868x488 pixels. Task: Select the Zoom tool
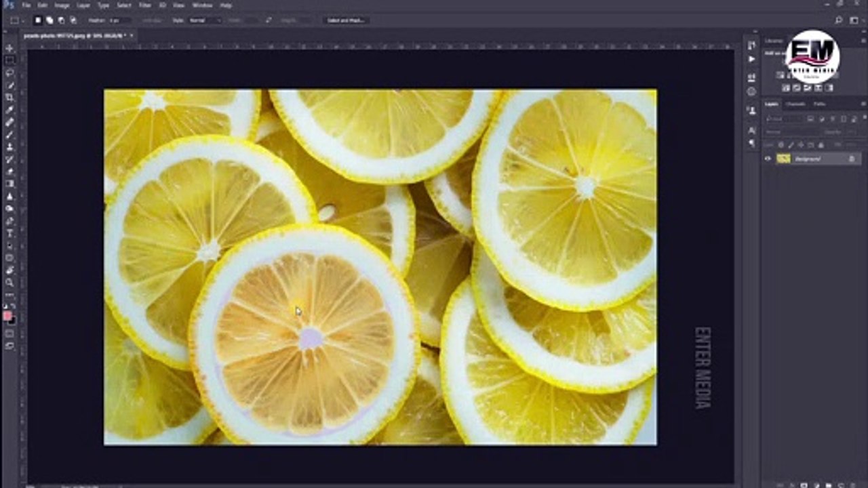click(9, 282)
